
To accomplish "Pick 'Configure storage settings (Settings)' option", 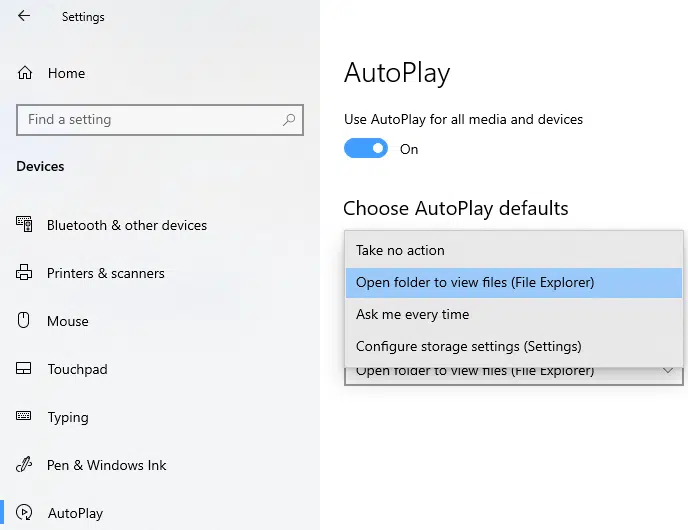I will [468, 346].
